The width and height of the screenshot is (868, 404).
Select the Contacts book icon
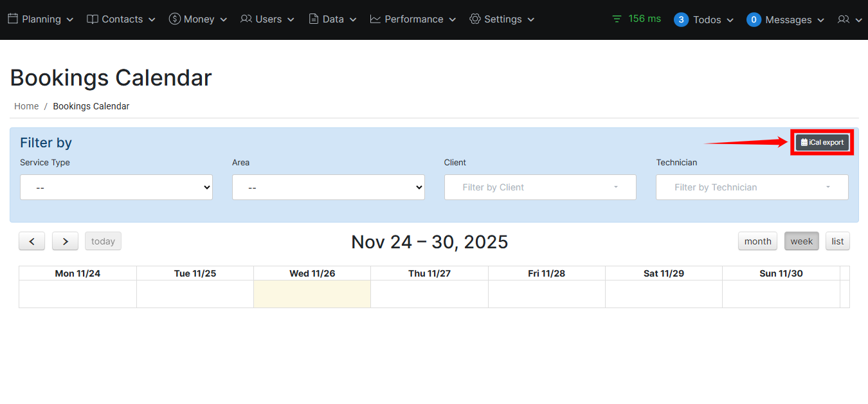pos(91,19)
